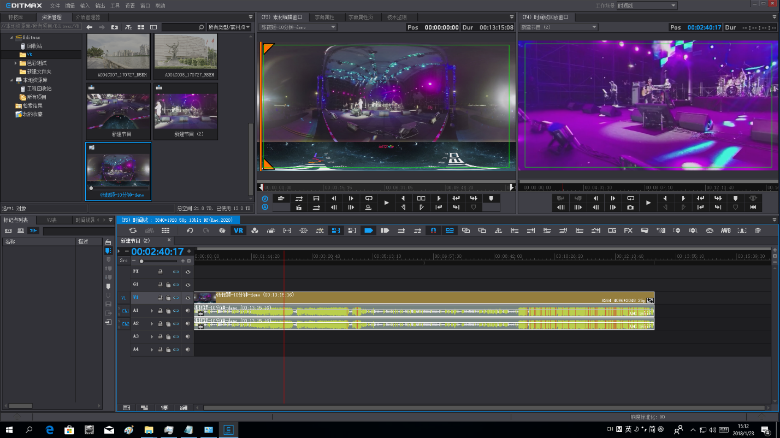The width and height of the screenshot is (780, 438).
Task: Go back with the media browser left arrow
Action: pyautogui.click(x=89, y=27)
